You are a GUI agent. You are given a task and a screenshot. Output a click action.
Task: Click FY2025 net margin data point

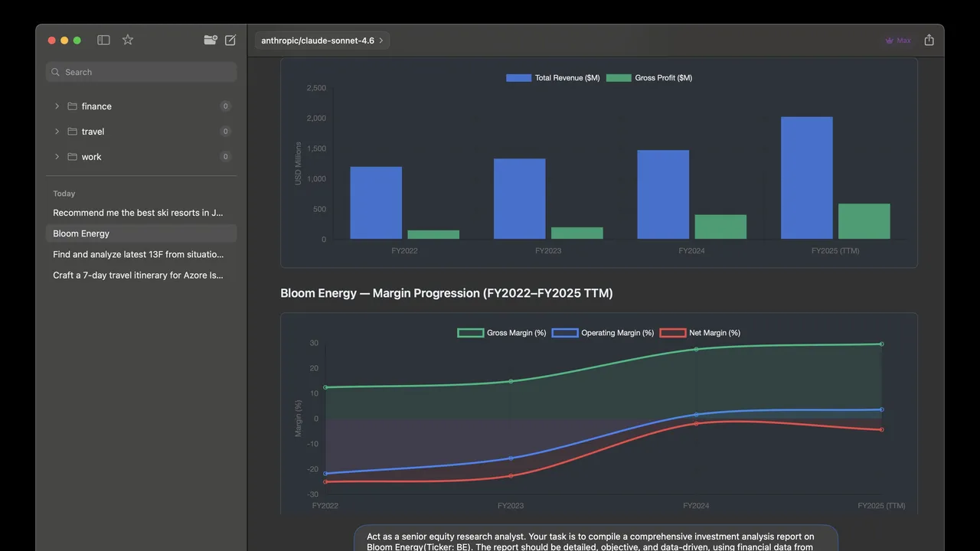(881, 430)
